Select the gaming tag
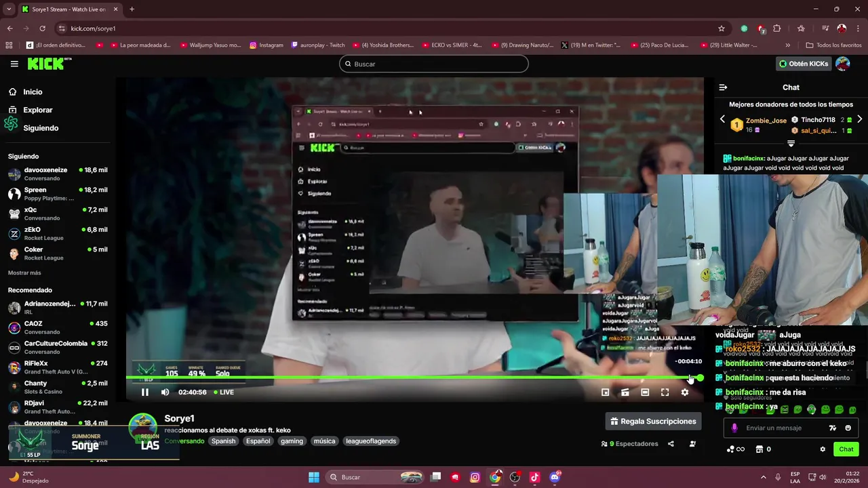 click(292, 441)
